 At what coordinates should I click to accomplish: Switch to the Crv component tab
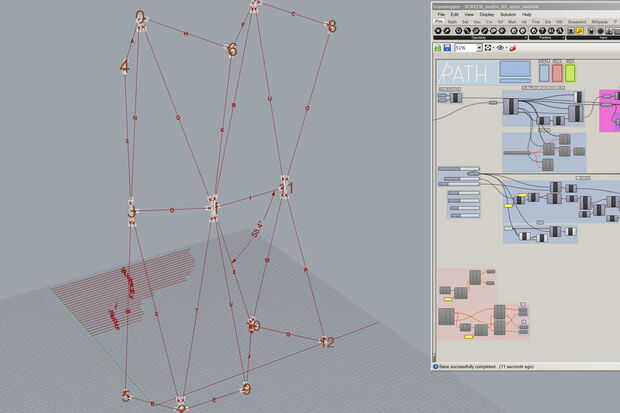tap(489, 22)
